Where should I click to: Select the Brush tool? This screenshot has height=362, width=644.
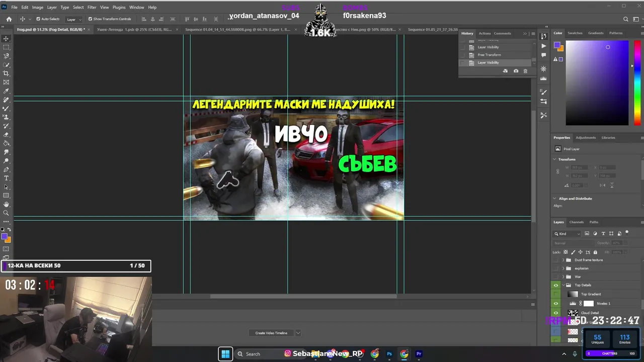tap(6, 108)
